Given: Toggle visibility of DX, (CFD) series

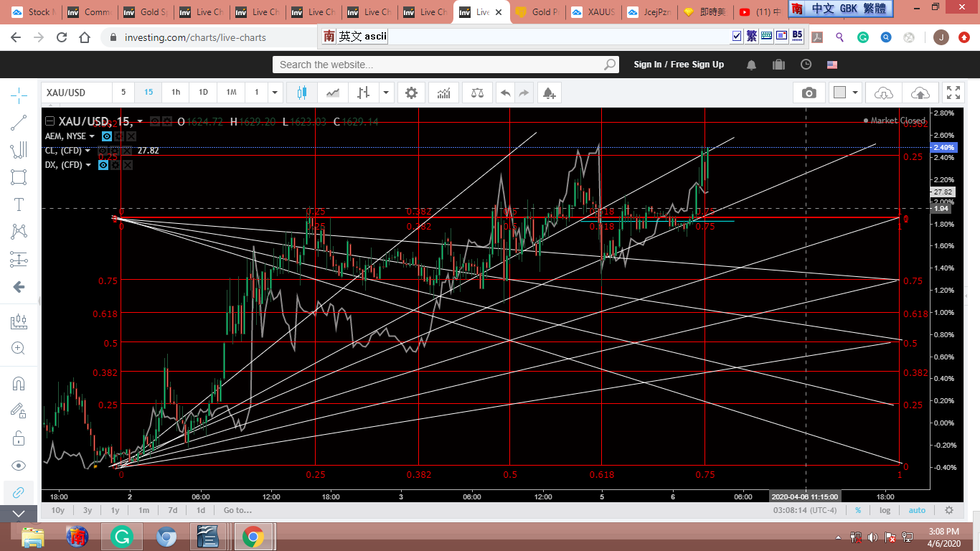Looking at the screenshot, I should (x=103, y=165).
